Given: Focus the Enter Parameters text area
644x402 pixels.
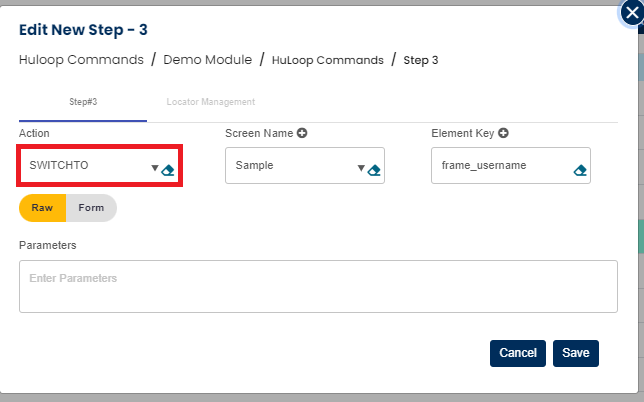Looking at the screenshot, I should [x=318, y=286].
